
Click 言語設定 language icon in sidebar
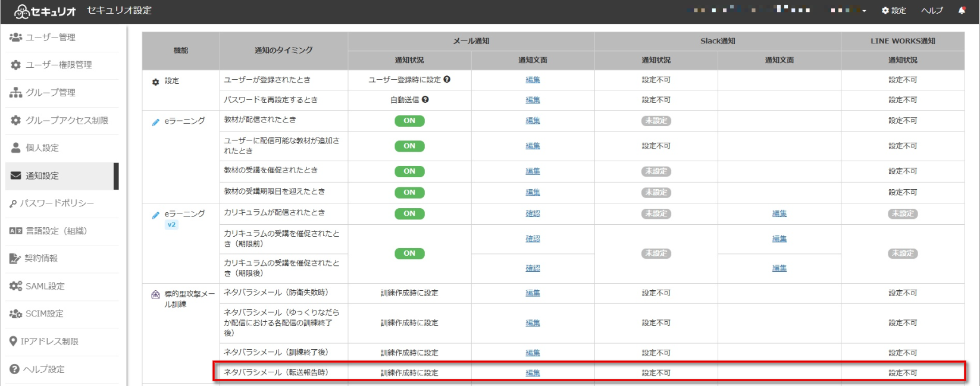[15, 231]
